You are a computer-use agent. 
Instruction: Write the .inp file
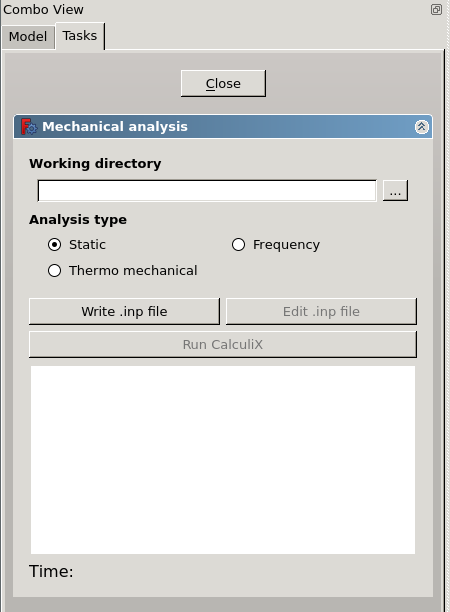tap(125, 311)
